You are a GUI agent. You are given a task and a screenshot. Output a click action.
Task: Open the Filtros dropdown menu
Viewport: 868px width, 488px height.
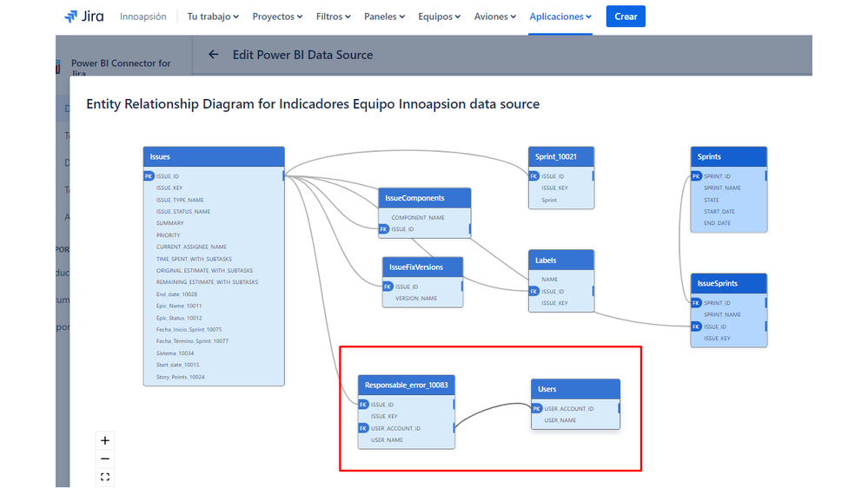(334, 16)
